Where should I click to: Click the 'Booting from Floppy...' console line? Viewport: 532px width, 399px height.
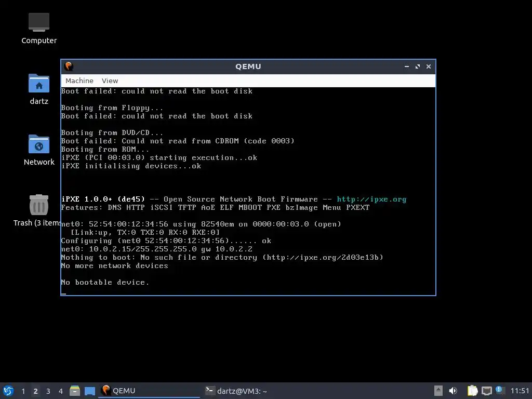pos(112,108)
